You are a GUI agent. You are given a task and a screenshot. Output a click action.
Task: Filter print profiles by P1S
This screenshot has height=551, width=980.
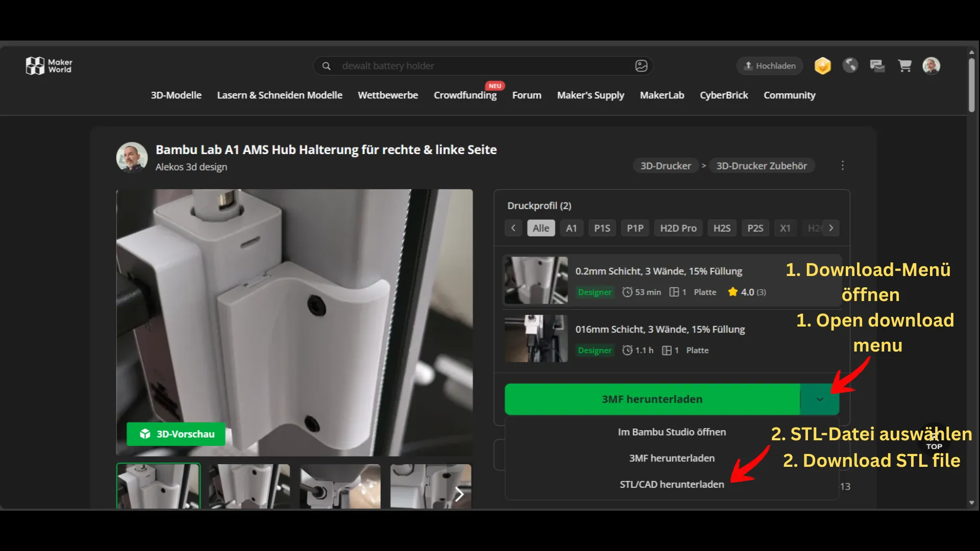pos(602,228)
